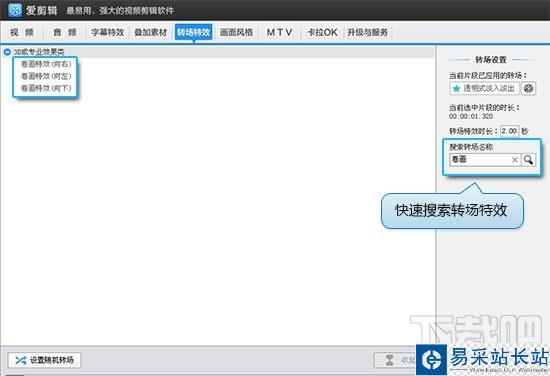Screen dimensions: 550x376
Task: Click the 爱剪辑 app logo icon
Action: [x=15, y=10]
